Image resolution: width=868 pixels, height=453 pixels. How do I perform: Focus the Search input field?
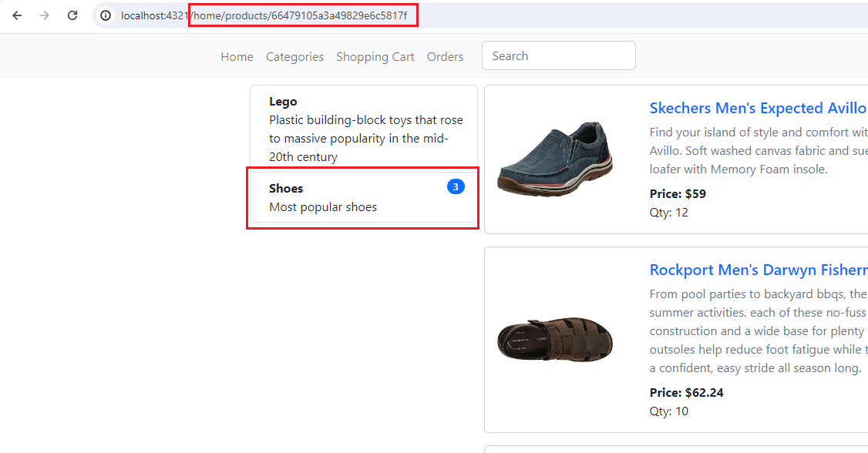[x=559, y=56]
